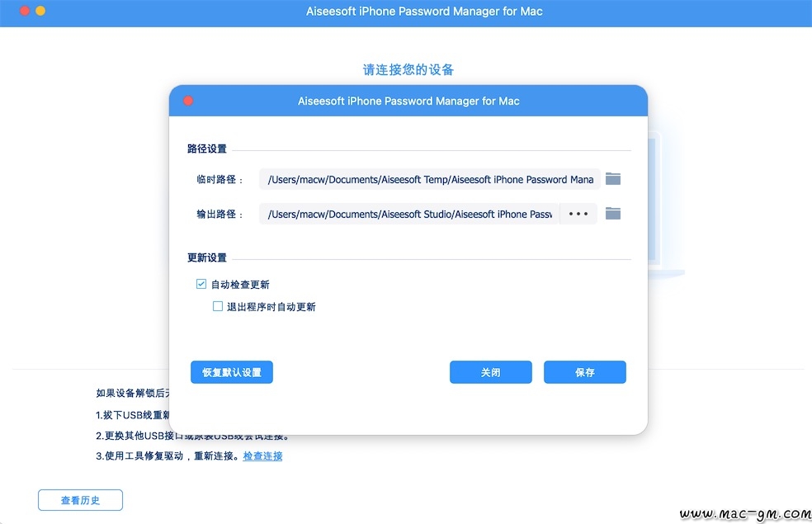The image size is (812, 524).
Task: Click the 恢复默认设置 button
Action: (232, 372)
